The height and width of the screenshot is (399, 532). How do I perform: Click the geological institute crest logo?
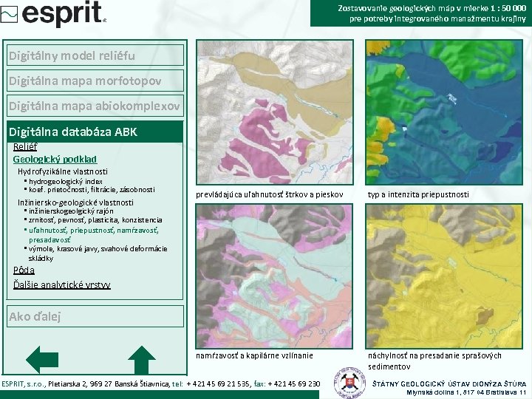pos(349,383)
